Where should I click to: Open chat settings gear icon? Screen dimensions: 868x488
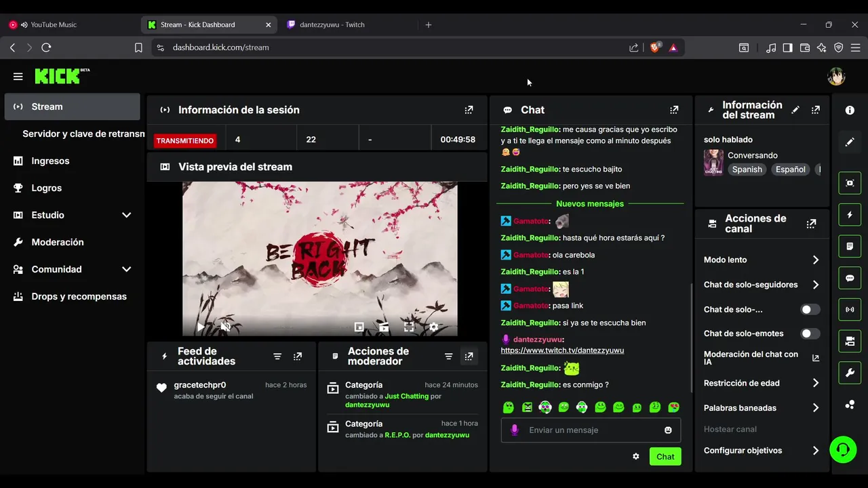(636, 456)
